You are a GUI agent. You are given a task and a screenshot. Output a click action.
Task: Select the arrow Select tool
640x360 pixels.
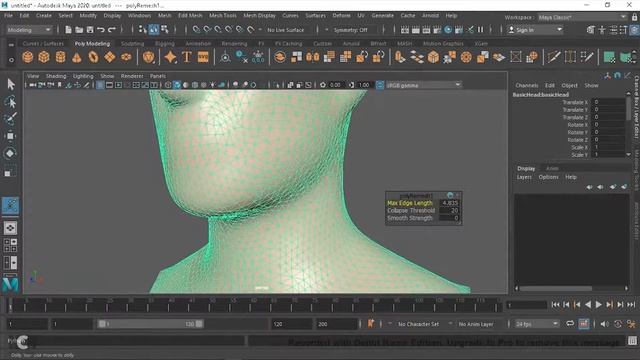tap(11, 84)
